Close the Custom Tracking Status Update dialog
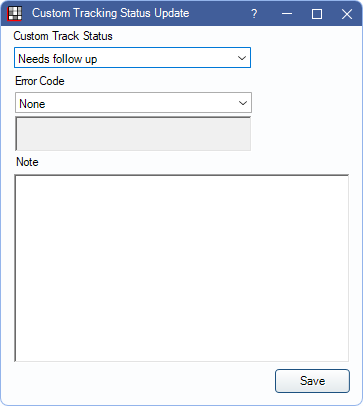The image size is (363, 406). click(347, 14)
